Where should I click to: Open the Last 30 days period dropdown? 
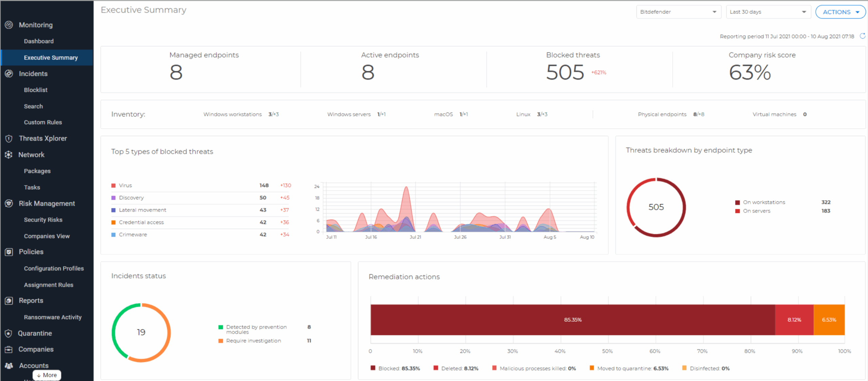pyautogui.click(x=768, y=12)
